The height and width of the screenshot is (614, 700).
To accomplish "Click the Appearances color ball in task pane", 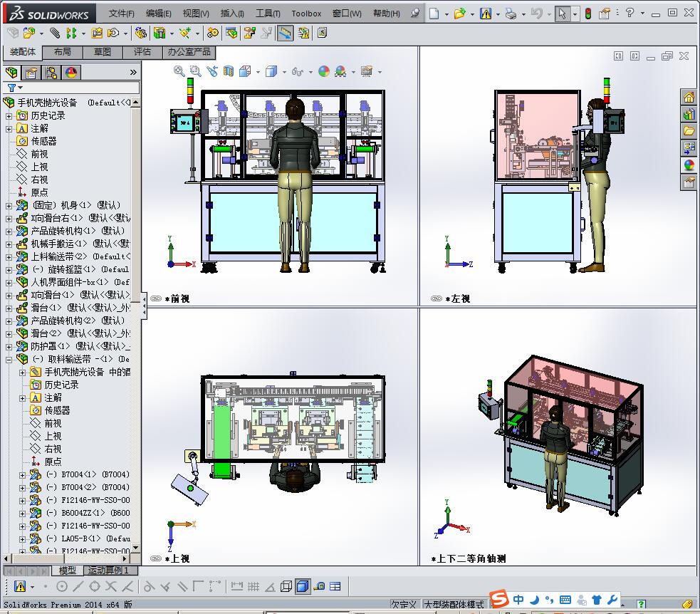I will pyautogui.click(x=689, y=165).
